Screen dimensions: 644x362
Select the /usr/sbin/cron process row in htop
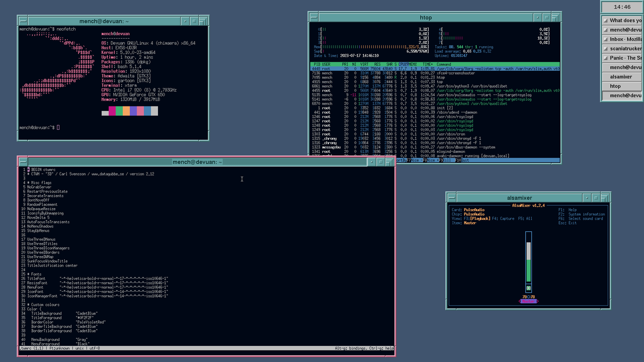[x=435, y=134]
